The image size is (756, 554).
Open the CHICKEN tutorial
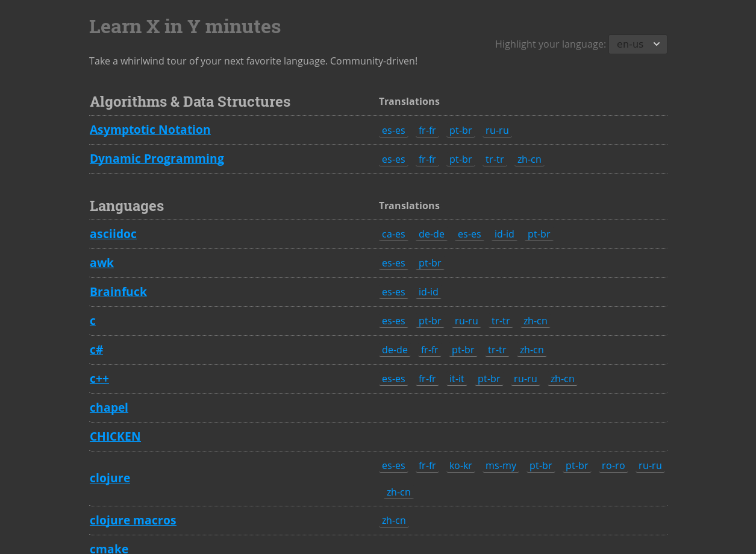(115, 436)
